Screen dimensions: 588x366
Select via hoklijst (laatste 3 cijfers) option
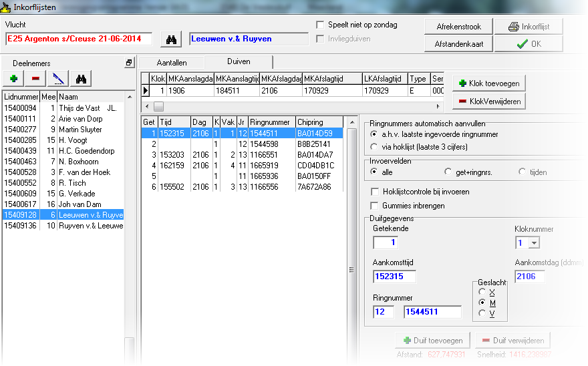click(374, 147)
